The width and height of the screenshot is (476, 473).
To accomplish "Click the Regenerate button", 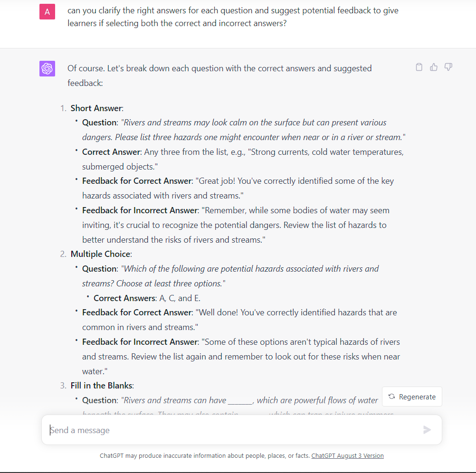I will coord(412,397).
